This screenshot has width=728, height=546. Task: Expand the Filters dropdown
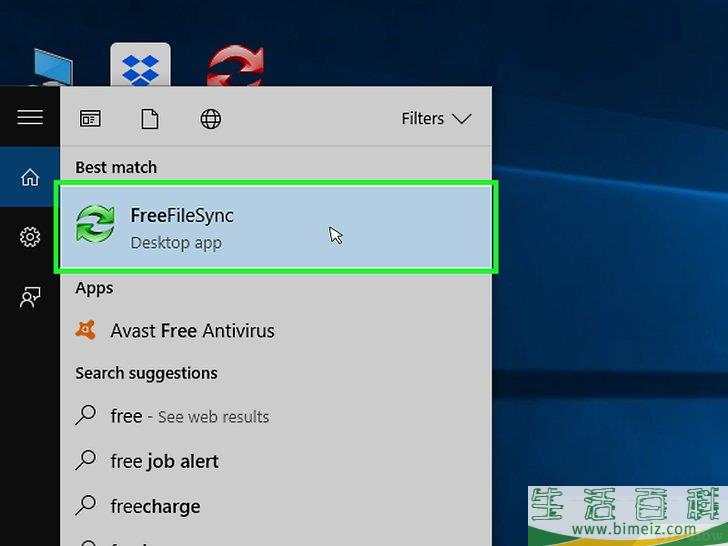[x=436, y=119]
